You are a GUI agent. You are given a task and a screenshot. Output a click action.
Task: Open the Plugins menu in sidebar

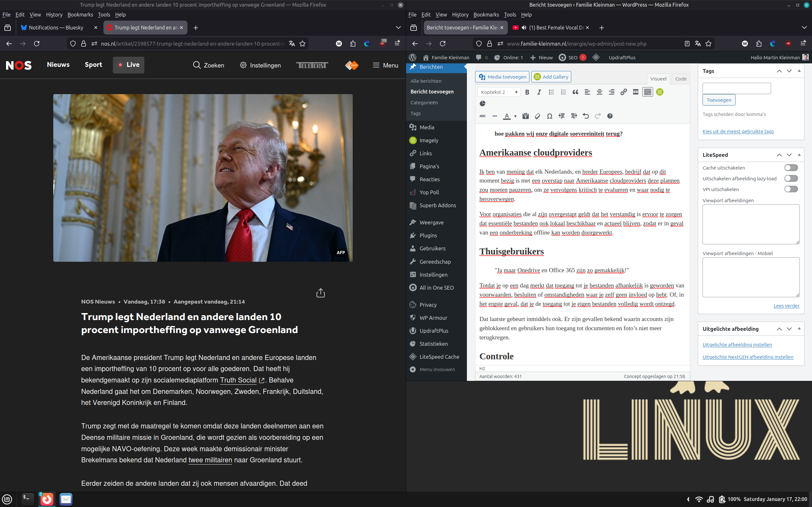428,235
